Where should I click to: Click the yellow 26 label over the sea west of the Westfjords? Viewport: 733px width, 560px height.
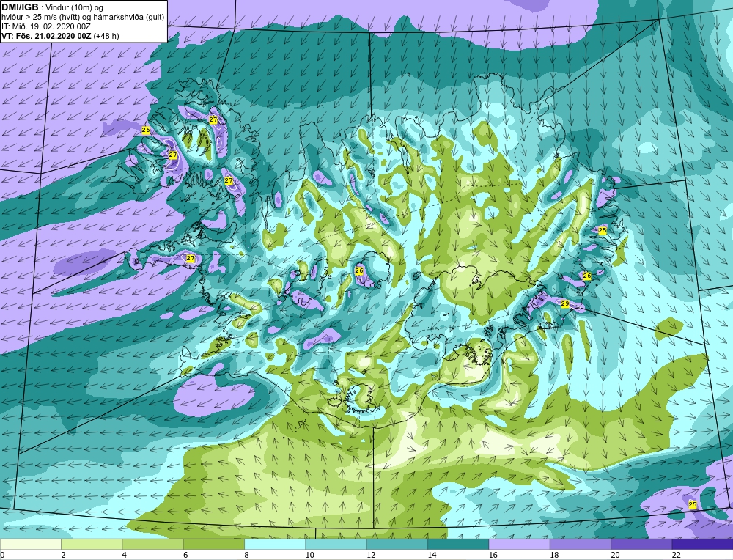[x=146, y=130]
